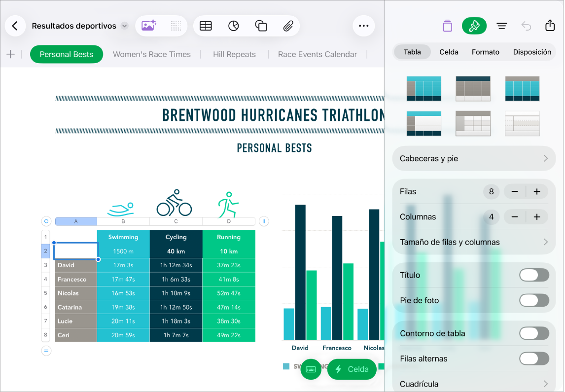
Task: Decrease the Columnas count
Action: point(515,217)
